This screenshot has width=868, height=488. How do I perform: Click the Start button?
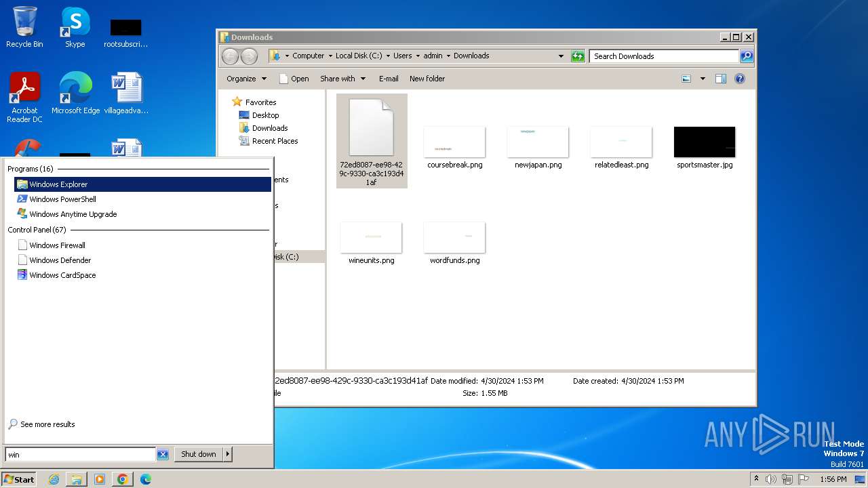pos(19,479)
